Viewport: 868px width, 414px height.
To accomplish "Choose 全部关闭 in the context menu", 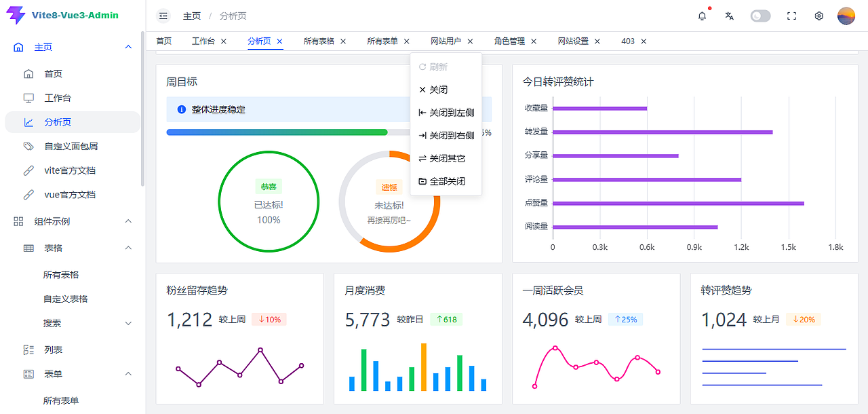I will [446, 181].
